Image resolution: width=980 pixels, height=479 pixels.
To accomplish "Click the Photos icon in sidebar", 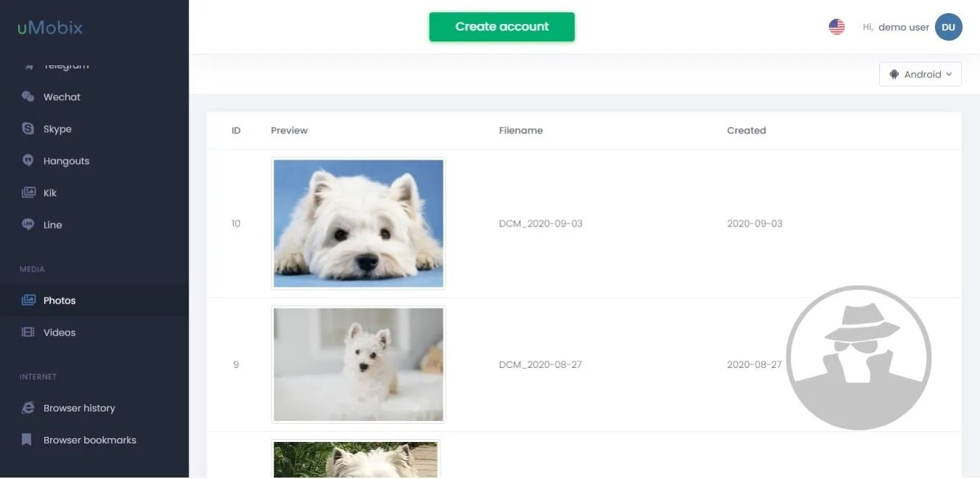I will coord(28,300).
